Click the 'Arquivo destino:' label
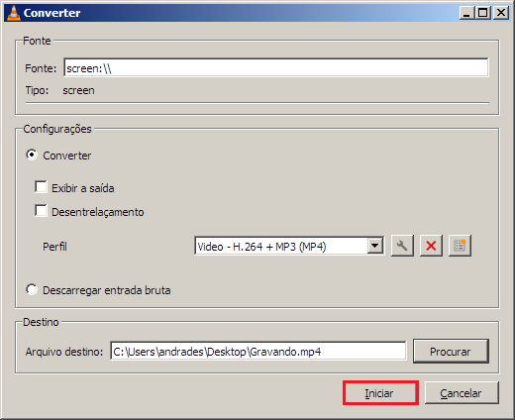 (x=64, y=352)
